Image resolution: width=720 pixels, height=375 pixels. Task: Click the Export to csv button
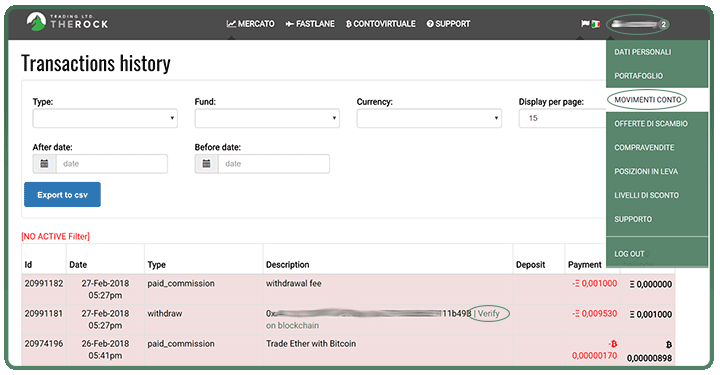(x=62, y=195)
